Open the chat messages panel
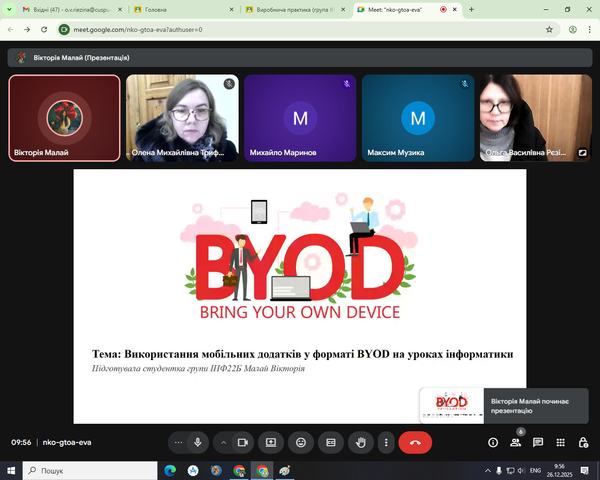 (538, 442)
